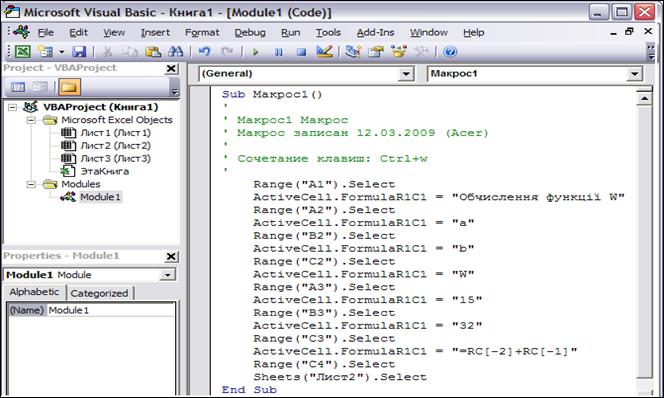Click the Toolbox icon in the toolbar
The width and height of the screenshot is (664, 398).
click(421, 52)
